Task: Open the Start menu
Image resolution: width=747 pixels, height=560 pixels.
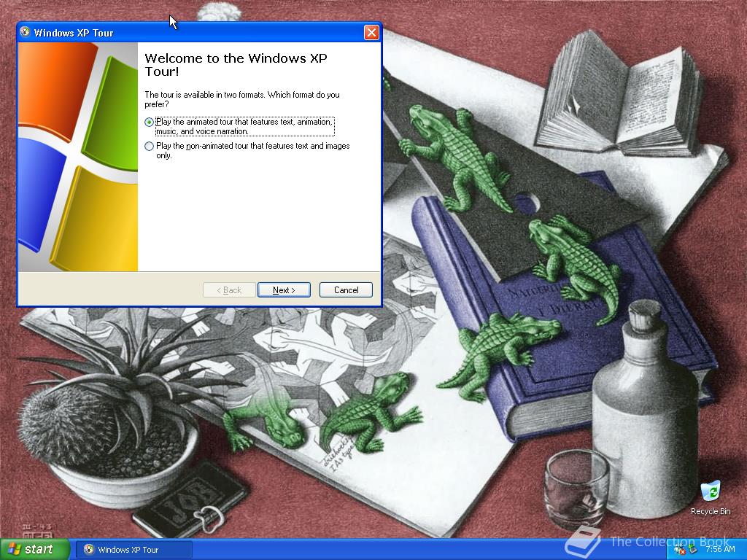Action: (35, 550)
